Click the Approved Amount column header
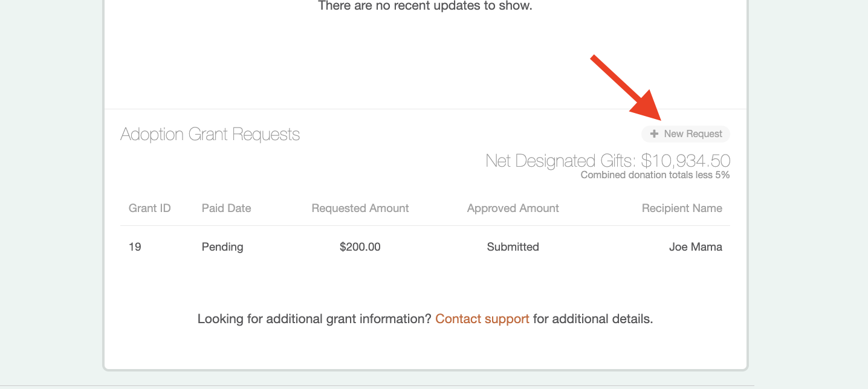The height and width of the screenshot is (389, 868). coord(513,208)
